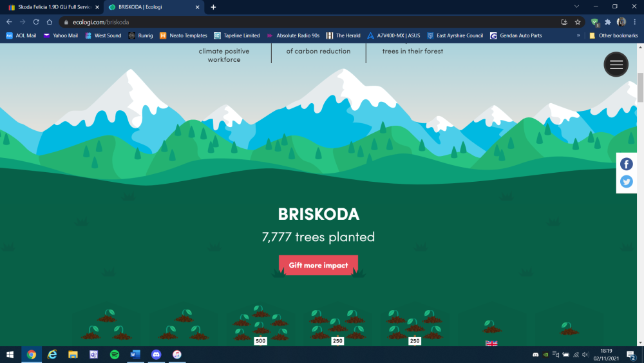Open the Runrig bookmark
This screenshot has width=644, height=363.
click(x=140, y=35)
